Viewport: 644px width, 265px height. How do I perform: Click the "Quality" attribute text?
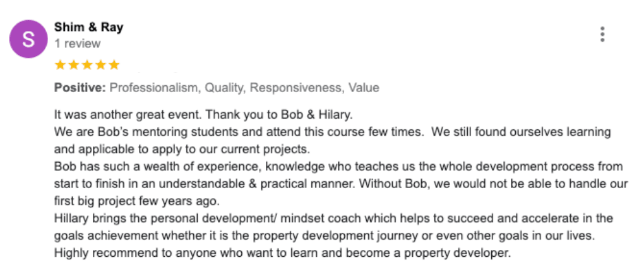pyautogui.click(x=224, y=88)
